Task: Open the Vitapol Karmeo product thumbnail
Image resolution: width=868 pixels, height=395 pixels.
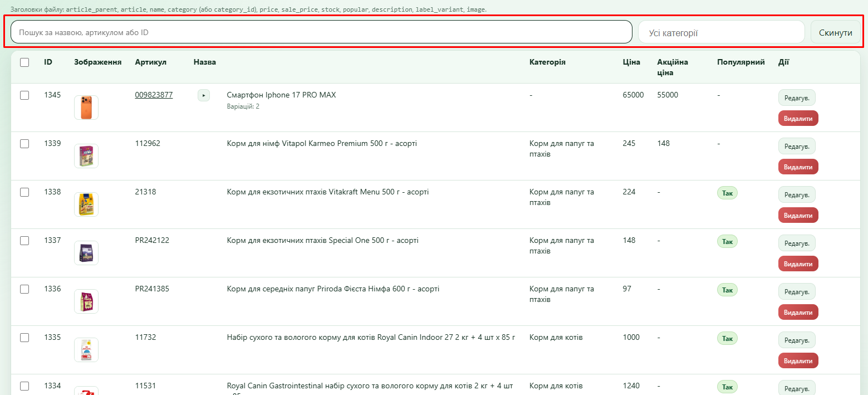Action: [86, 156]
